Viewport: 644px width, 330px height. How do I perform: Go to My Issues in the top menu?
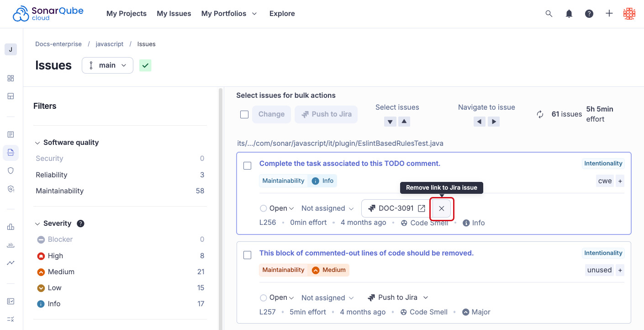click(174, 13)
